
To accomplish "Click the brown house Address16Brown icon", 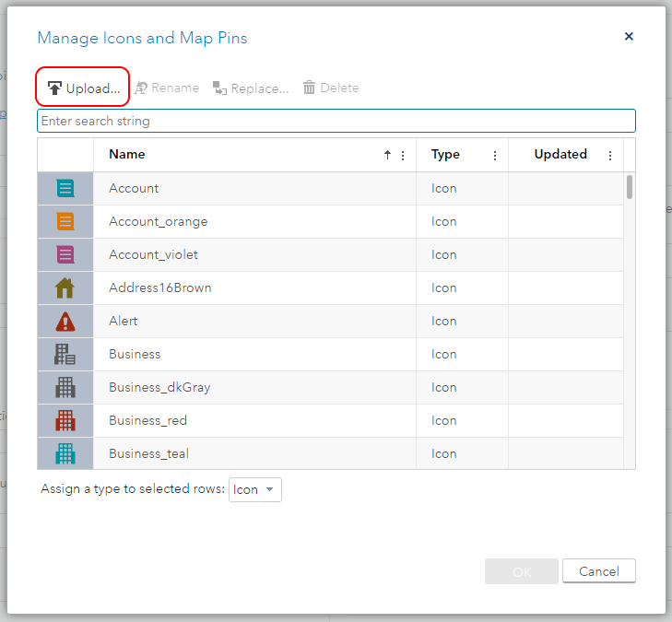I will coord(65,288).
